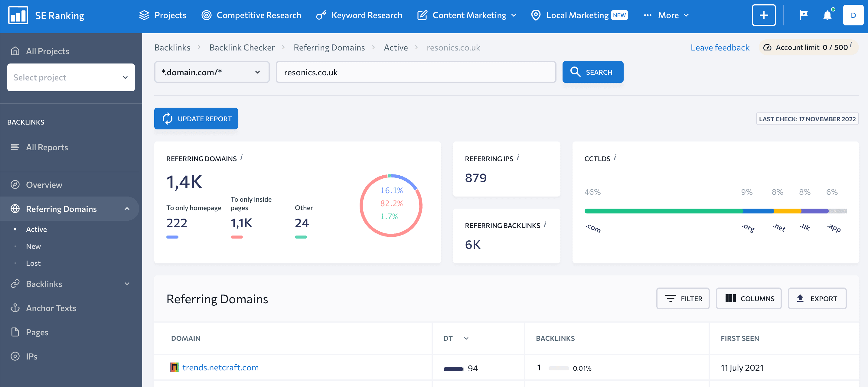Open Local Marketing in top navigation

point(579,15)
